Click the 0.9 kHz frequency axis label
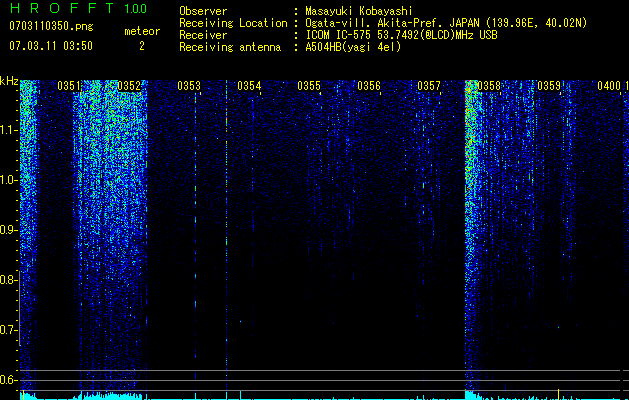The width and height of the screenshot is (629, 400). 8,230
